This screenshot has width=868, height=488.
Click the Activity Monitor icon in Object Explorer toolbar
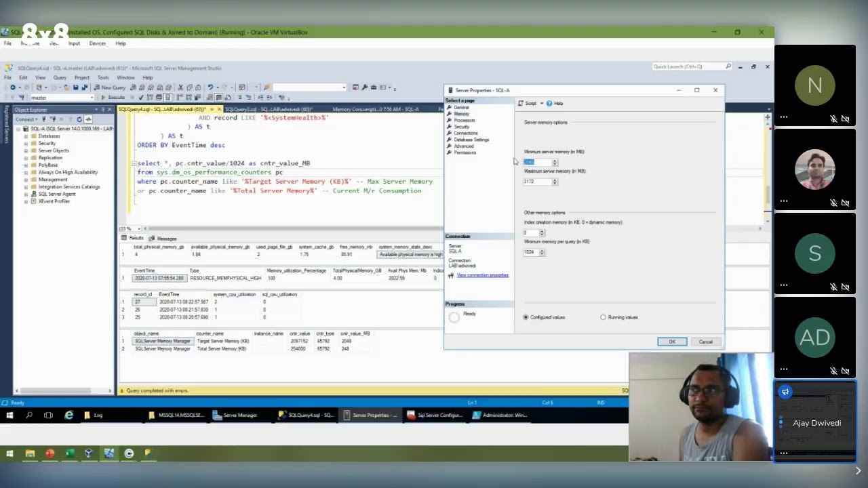(88, 119)
